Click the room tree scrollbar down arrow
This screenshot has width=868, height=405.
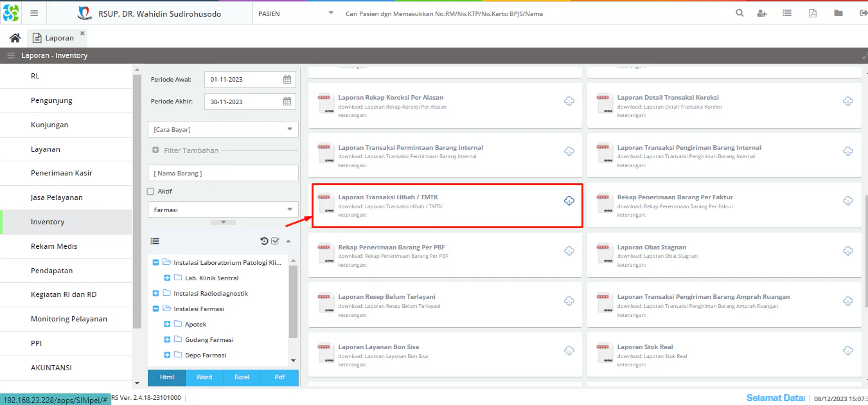(x=294, y=361)
